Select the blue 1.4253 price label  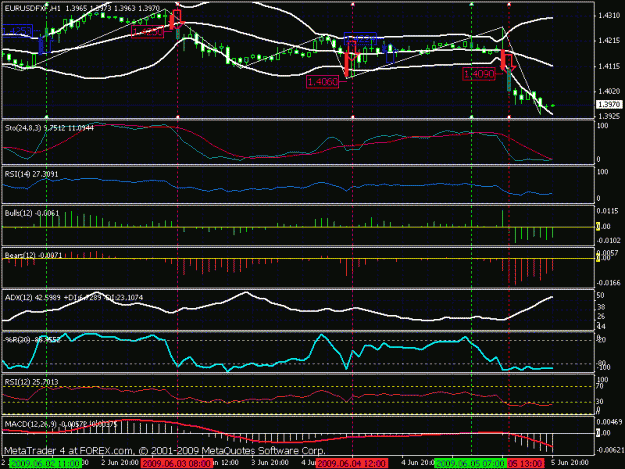[x=17, y=31]
